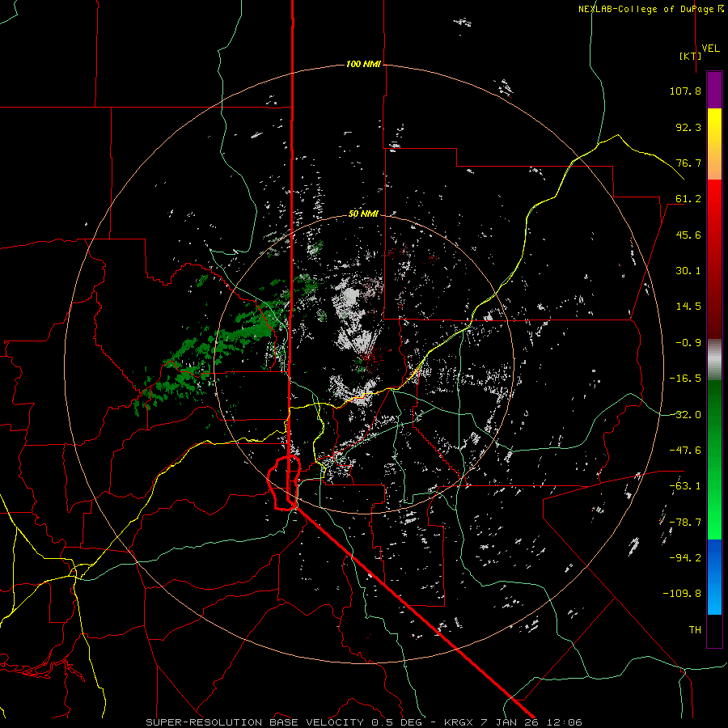Click the 92.3 velocity scale value

point(688,127)
